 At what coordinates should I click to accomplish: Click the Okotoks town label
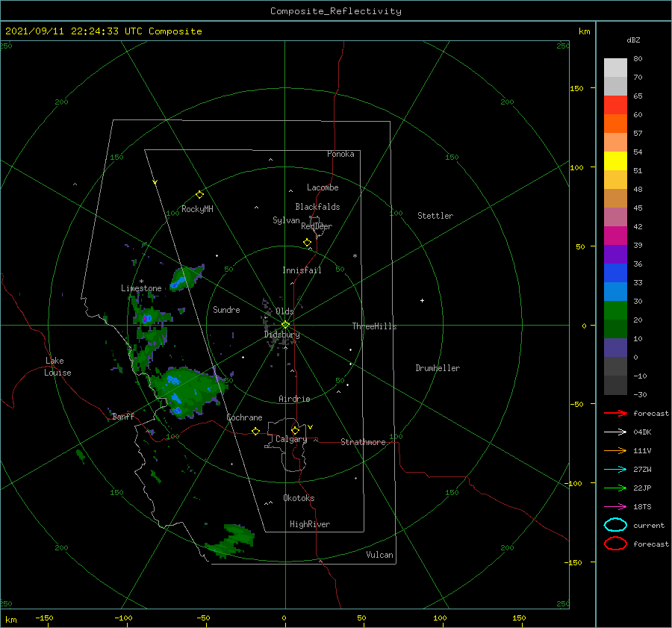tap(299, 498)
